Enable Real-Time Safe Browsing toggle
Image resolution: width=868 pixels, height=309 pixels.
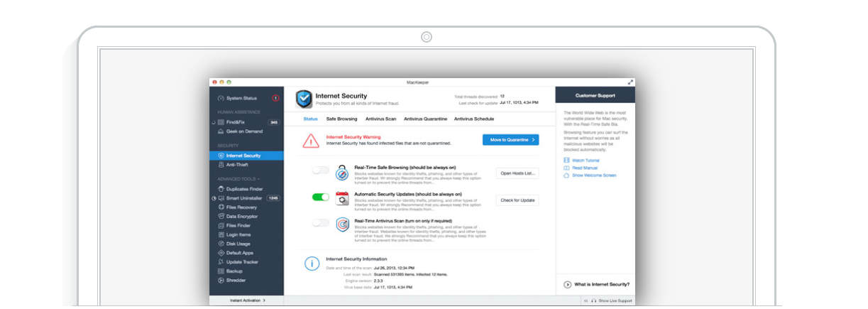(321, 170)
